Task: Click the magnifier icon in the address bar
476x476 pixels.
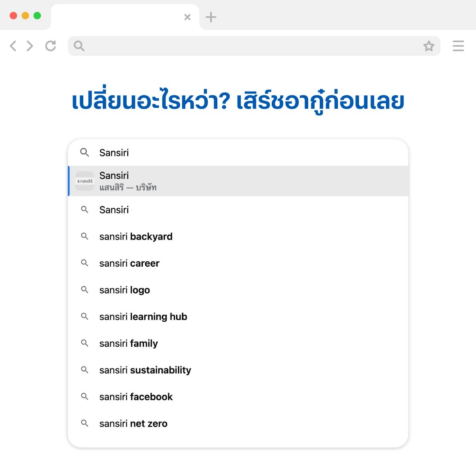Action: point(79,46)
